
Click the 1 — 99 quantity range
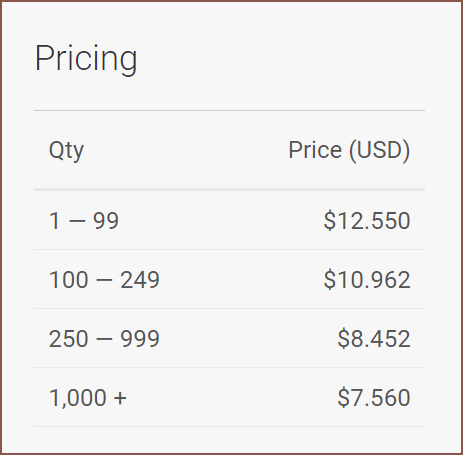(x=84, y=221)
